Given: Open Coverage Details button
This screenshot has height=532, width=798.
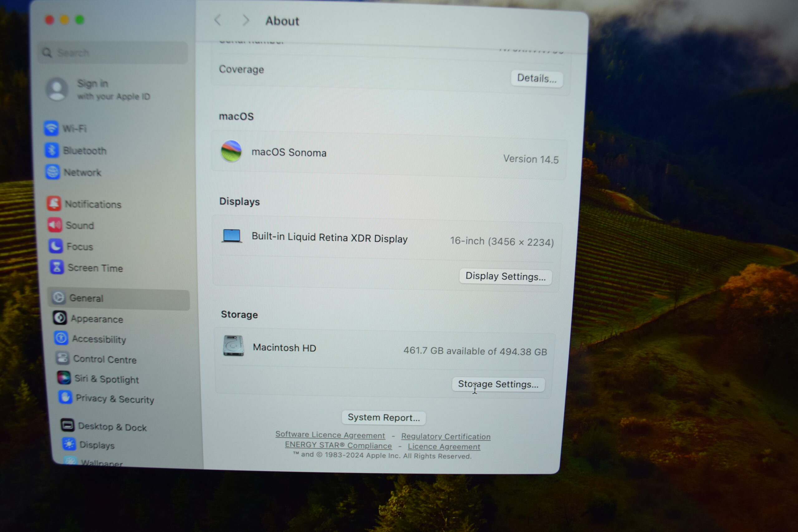Looking at the screenshot, I should point(537,79).
